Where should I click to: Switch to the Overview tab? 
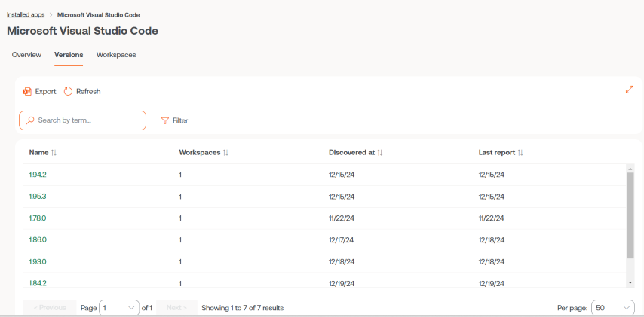pos(26,54)
